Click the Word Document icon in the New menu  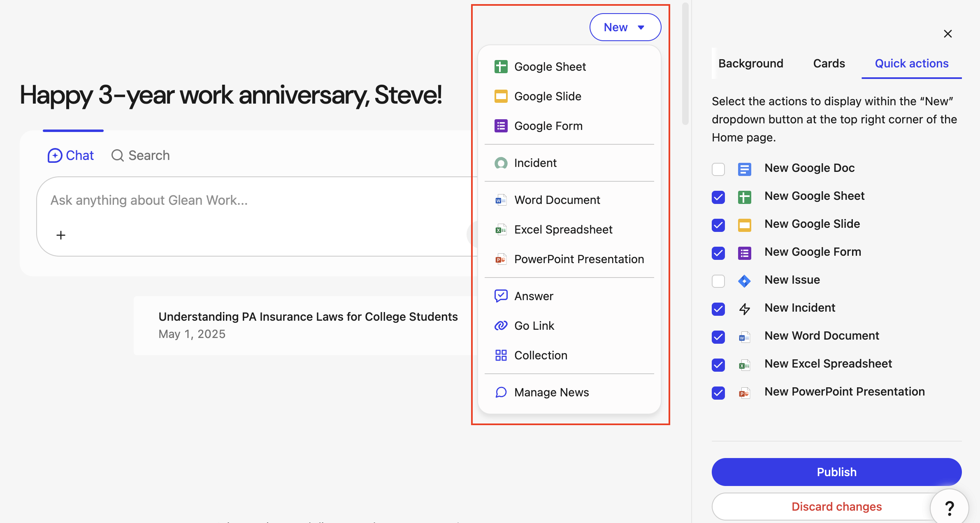pos(501,200)
